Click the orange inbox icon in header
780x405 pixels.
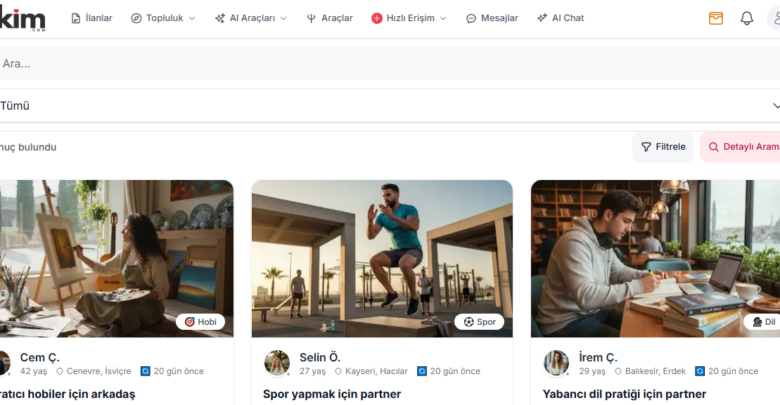tap(716, 18)
